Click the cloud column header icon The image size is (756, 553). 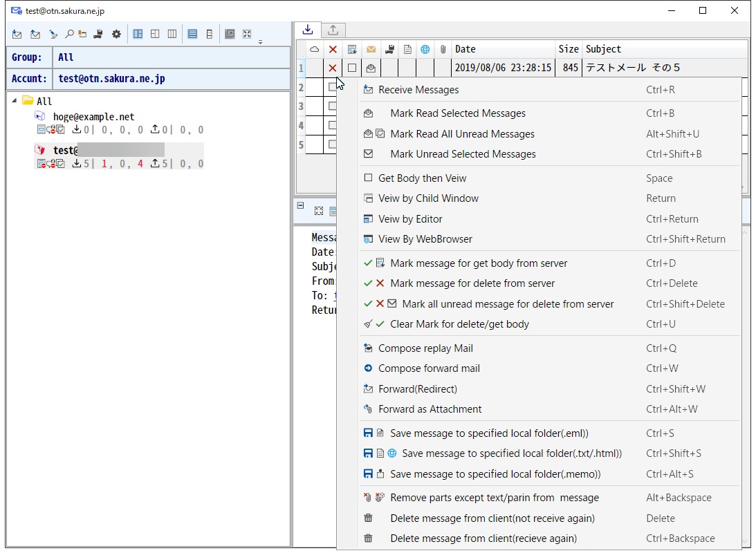click(x=314, y=49)
